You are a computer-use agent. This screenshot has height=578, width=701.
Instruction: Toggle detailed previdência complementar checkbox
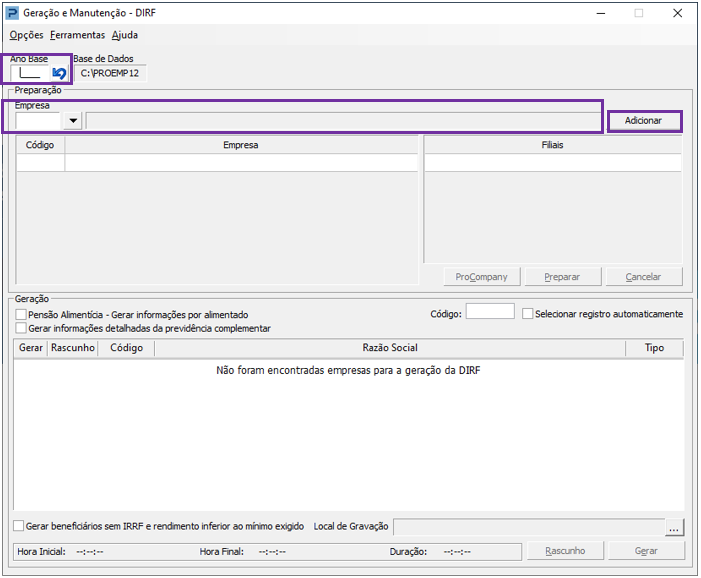pos(21,328)
